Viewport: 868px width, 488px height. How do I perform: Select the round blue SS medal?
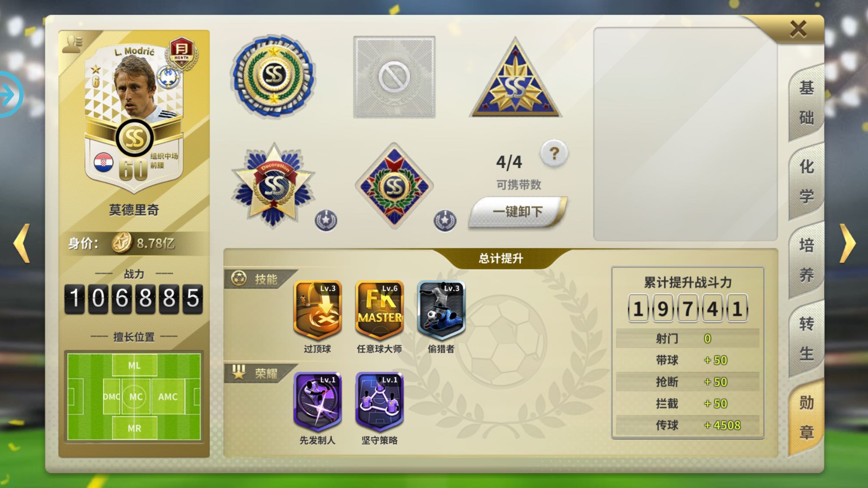coord(273,77)
